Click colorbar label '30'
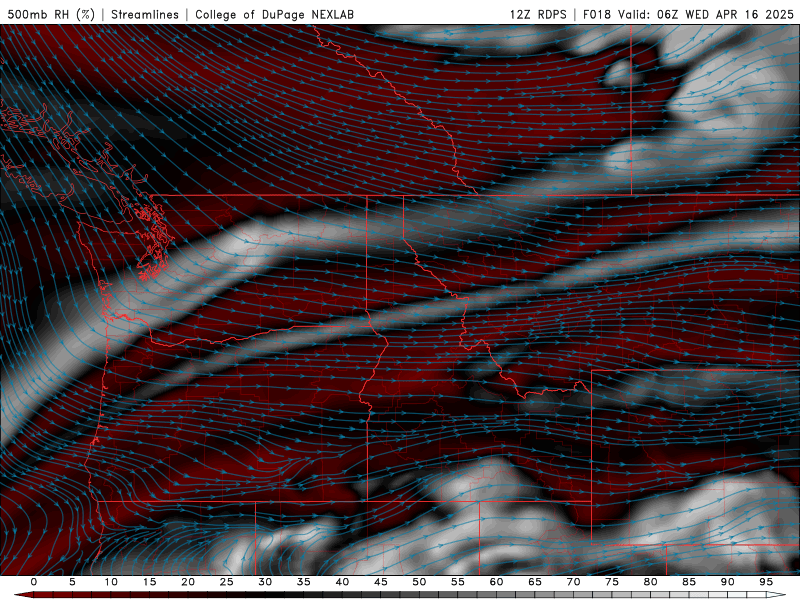The image size is (800, 600). pos(265,582)
